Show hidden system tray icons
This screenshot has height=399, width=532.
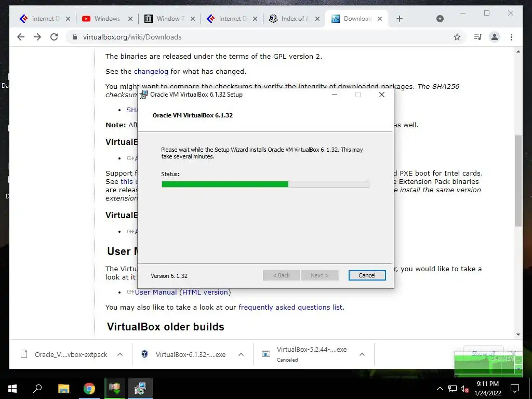(x=440, y=389)
